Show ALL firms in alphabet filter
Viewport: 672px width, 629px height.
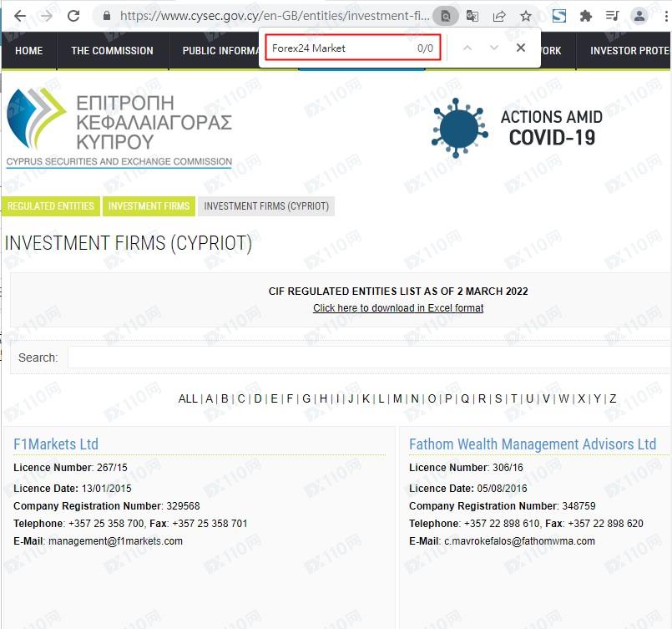coord(188,398)
